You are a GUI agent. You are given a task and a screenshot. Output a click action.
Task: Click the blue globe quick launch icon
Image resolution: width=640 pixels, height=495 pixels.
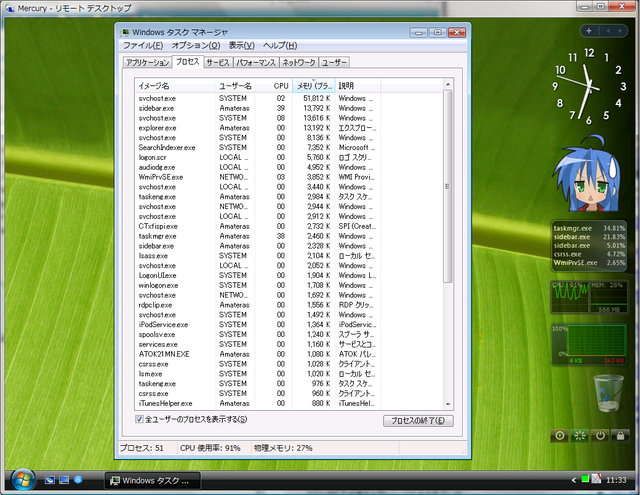pyautogui.click(x=78, y=480)
